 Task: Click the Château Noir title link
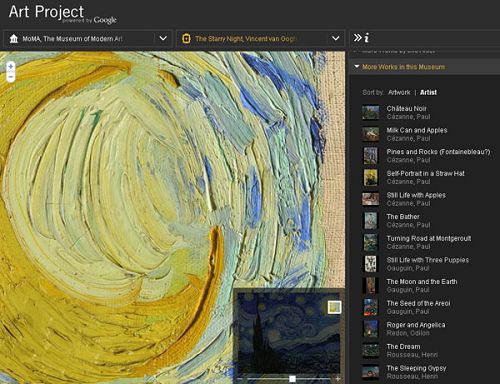pyautogui.click(x=406, y=108)
